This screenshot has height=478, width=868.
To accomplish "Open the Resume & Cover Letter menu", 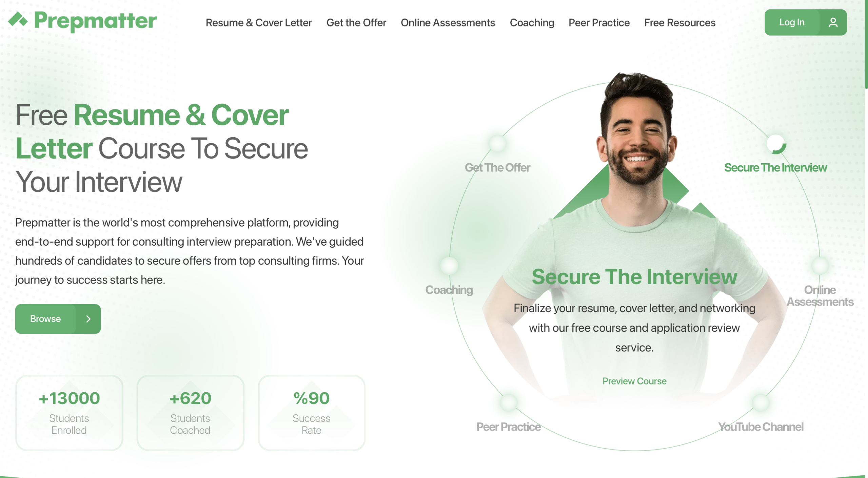I will 259,23.
